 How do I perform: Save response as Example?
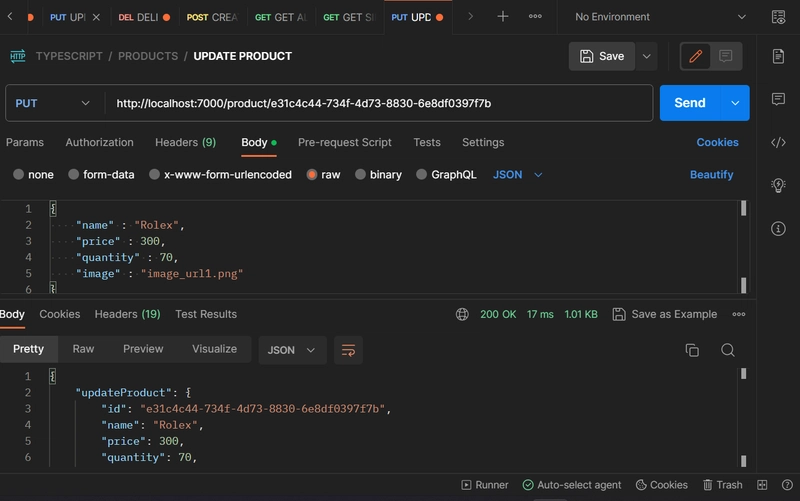665,314
